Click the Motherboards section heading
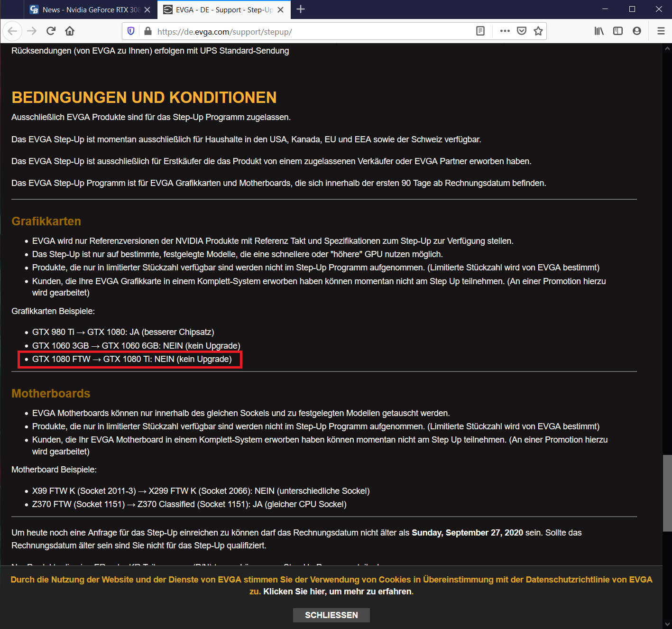This screenshot has height=629, width=672. click(x=51, y=394)
